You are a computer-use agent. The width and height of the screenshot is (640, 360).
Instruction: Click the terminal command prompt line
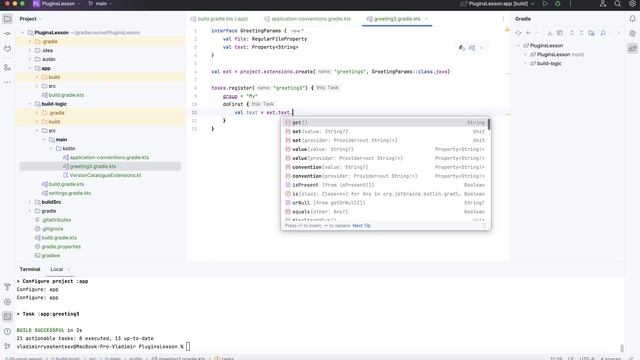[103, 347]
